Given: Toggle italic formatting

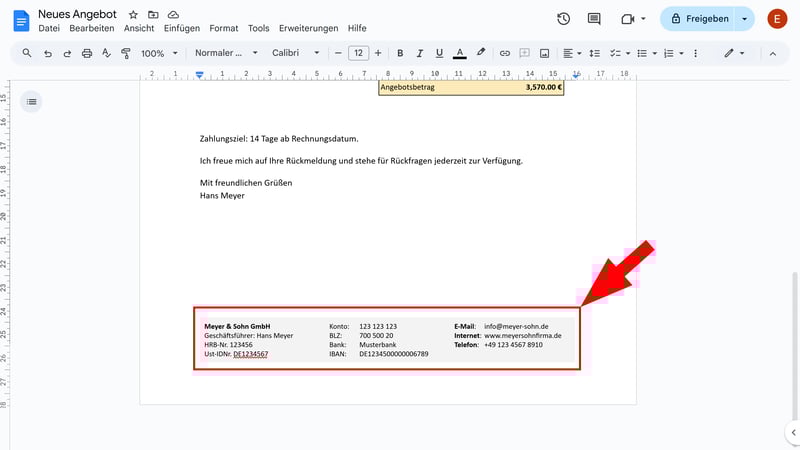Looking at the screenshot, I should (x=419, y=53).
